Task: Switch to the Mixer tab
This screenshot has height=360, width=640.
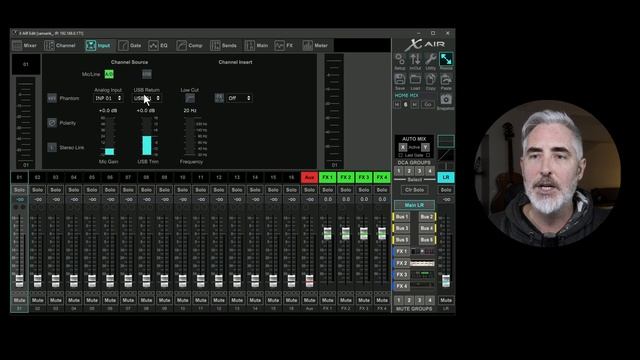Action: pos(25,45)
